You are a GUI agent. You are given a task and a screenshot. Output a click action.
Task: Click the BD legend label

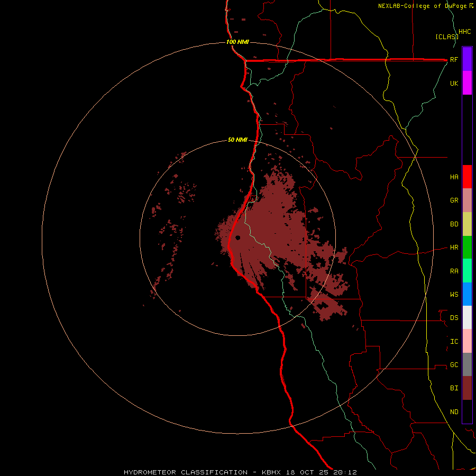click(x=454, y=224)
